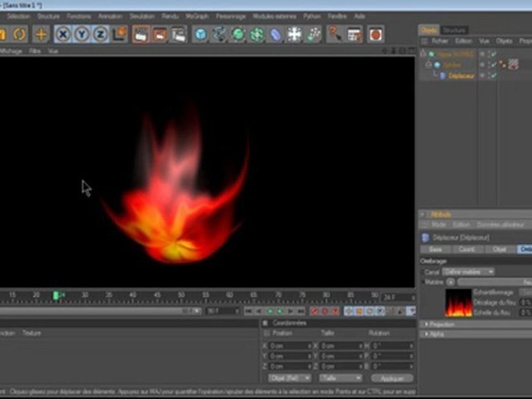Click the striped texture tag on Sphère row

pyautogui.click(x=513, y=64)
